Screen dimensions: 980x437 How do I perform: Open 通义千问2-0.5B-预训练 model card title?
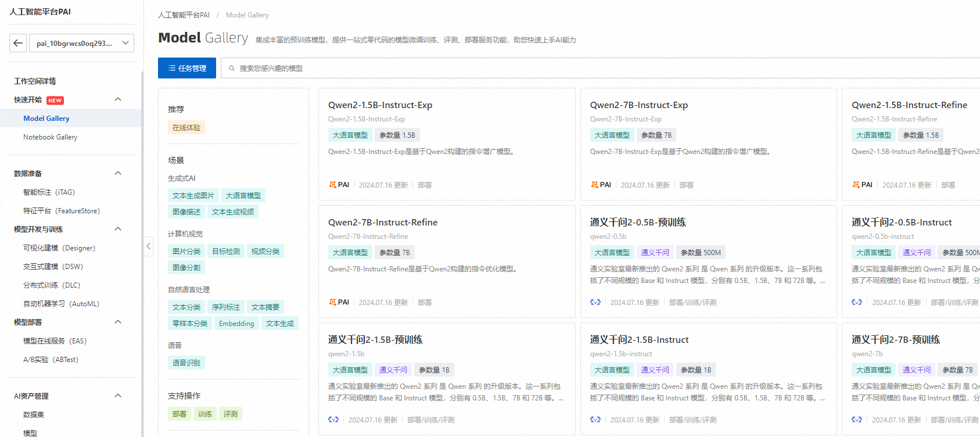click(638, 223)
